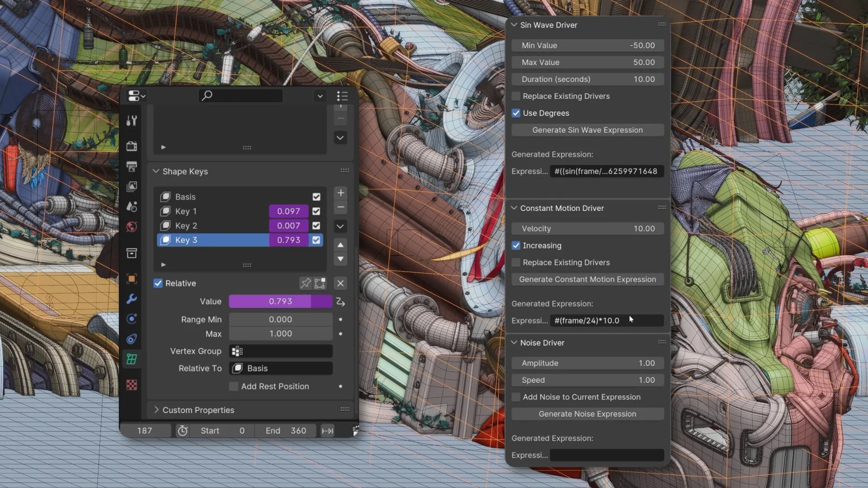Viewport: 868px width, 488px height.
Task: Open the World properties tab
Action: pyautogui.click(x=132, y=227)
